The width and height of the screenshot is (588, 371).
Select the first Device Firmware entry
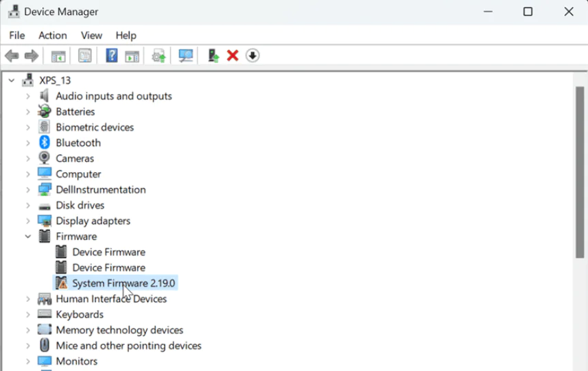(x=108, y=252)
